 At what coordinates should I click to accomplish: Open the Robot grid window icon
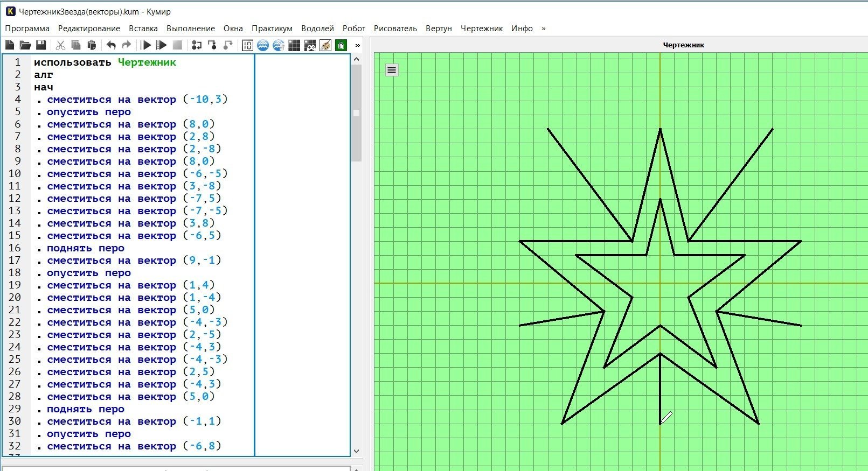[x=294, y=45]
